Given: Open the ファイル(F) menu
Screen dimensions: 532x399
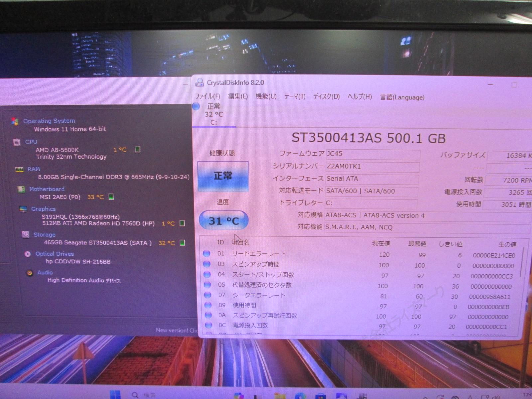Looking at the screenshot, I should (x=207, y=96).
